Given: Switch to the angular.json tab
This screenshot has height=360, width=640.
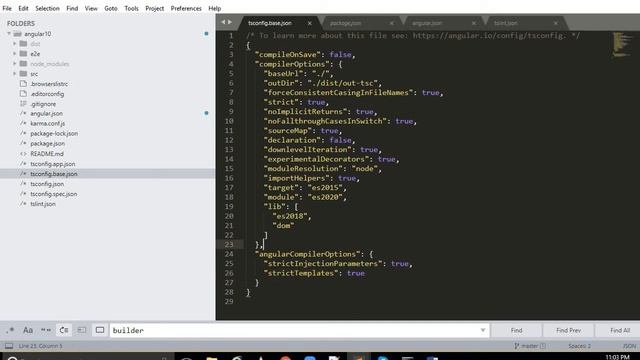Looking at the screenshot, I should click(x=427, y=23).
